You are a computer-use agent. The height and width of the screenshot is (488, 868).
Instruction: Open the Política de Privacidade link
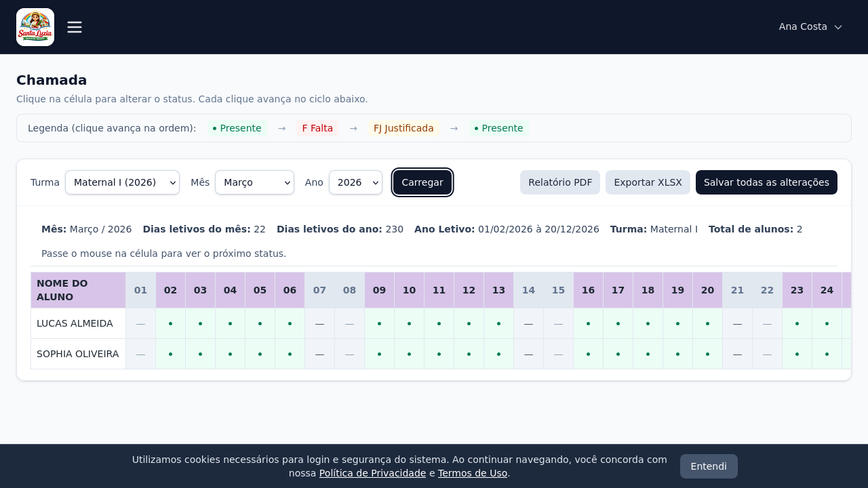click(372, 473)
